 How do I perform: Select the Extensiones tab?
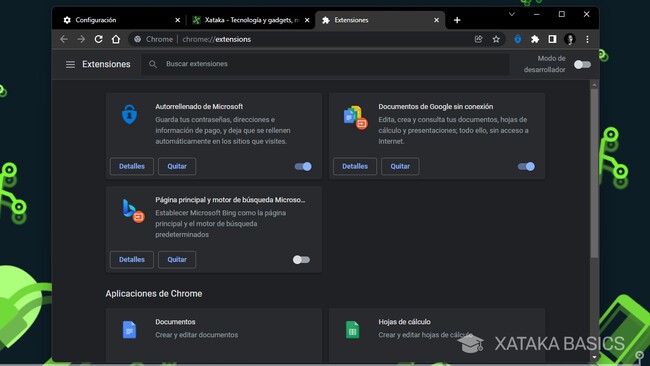[x=380, y=20]
